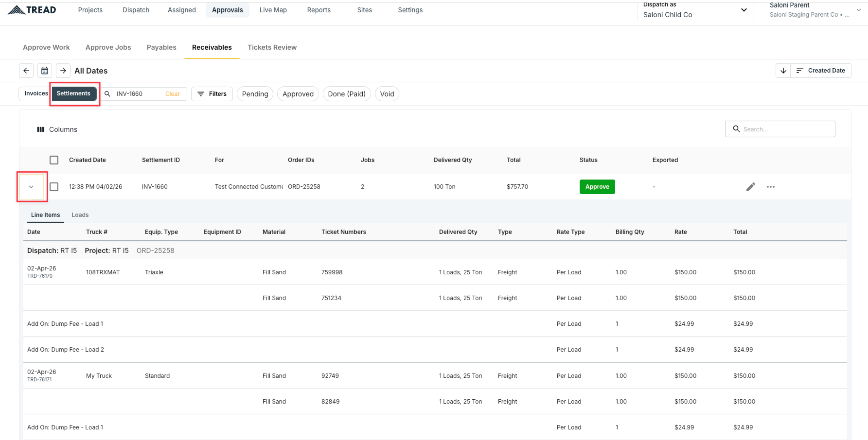Click the $757.70 total cell
Viewport: 868px width, 440px height.
coord(517,187)
